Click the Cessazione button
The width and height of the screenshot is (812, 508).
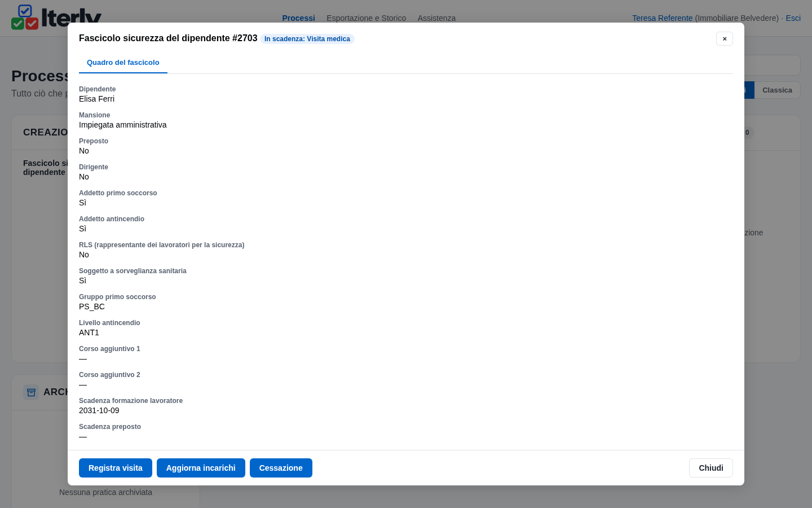[x=281, y=468]
